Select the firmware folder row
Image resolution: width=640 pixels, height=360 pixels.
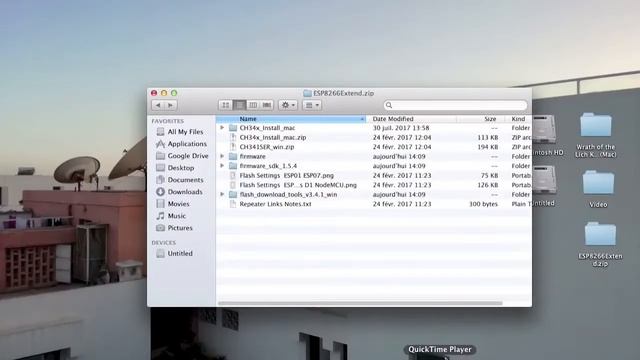[373, 156]
